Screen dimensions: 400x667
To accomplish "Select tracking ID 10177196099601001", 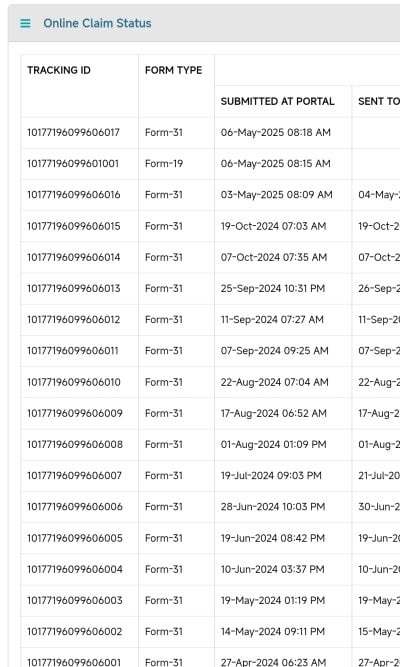I will tap(73, 163).
